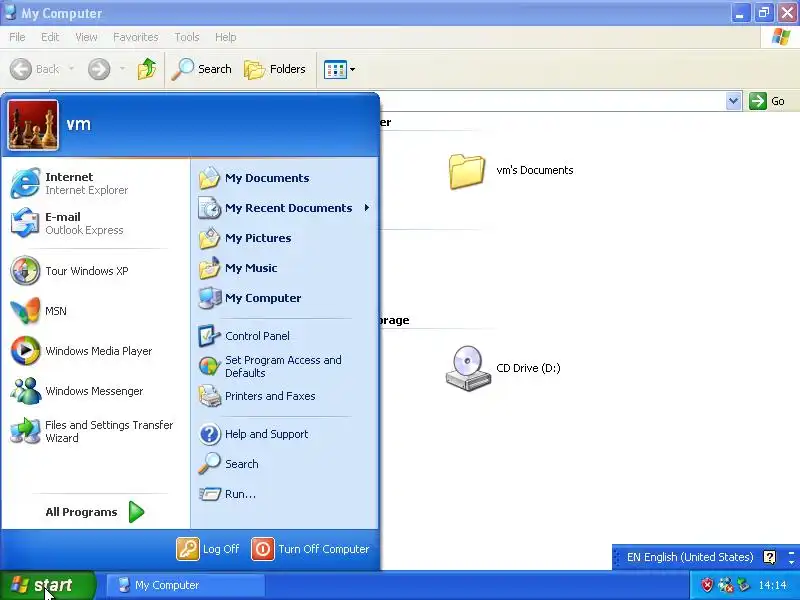Click the Forward arrow button
Viewport: 800px width, 600px height.
99,69
